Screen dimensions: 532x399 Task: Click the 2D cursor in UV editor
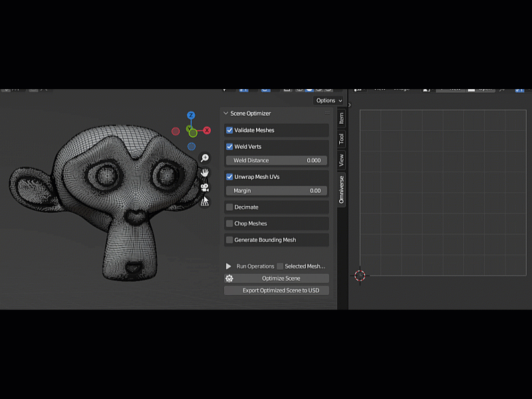(x=360, y=275)
